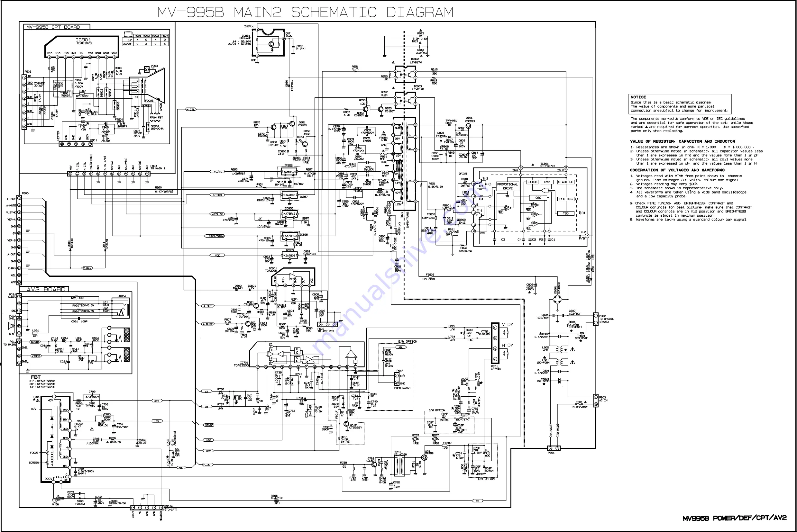Select the KIA7808 regulator IC853
The image size is (797, 532).
click(289, 256)
